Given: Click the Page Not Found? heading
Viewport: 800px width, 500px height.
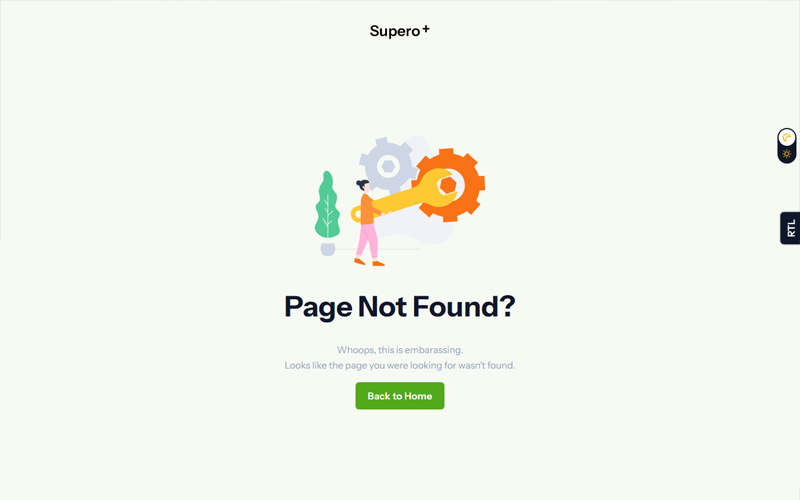Looking at the screenshot, I should pyautogui.click(x=399, y=307).
